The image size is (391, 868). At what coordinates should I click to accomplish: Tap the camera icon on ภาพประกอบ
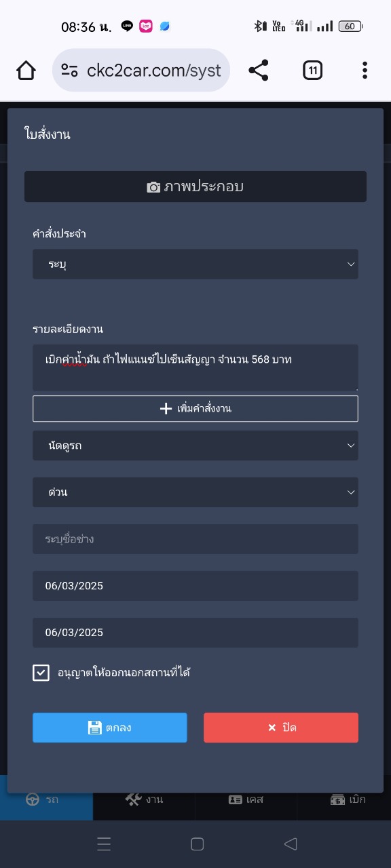(x=154, y=187)
